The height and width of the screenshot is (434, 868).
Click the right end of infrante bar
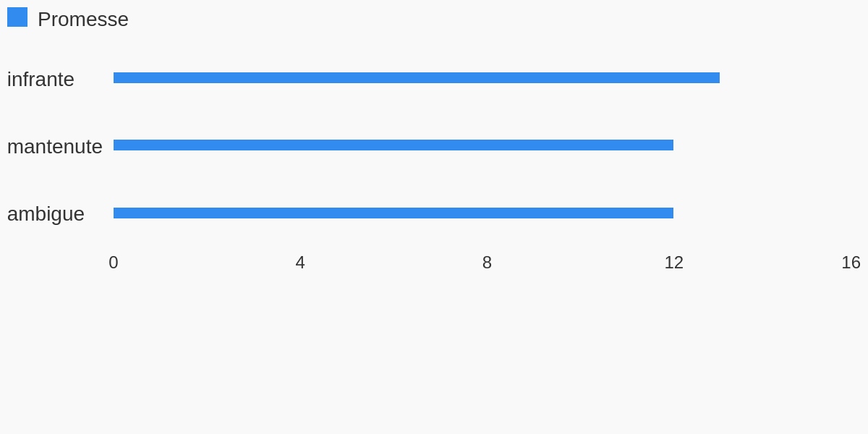coord(718,77)
